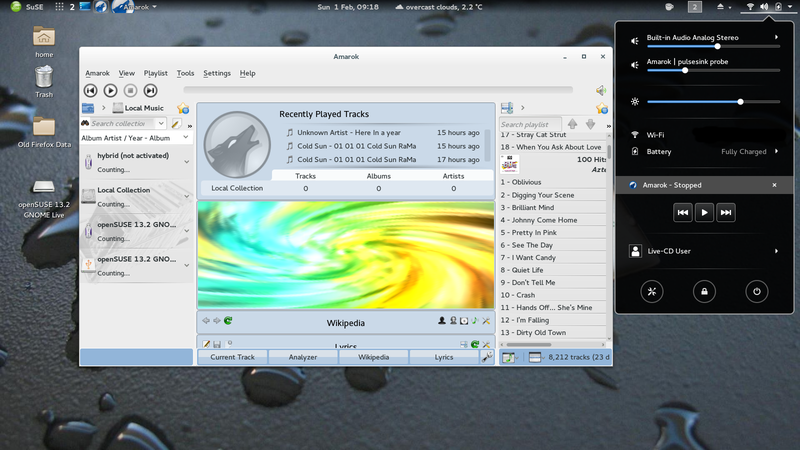Open system settings from the tray menu
The height and width of the screenshot is (450, 800).
pos(652,291)
